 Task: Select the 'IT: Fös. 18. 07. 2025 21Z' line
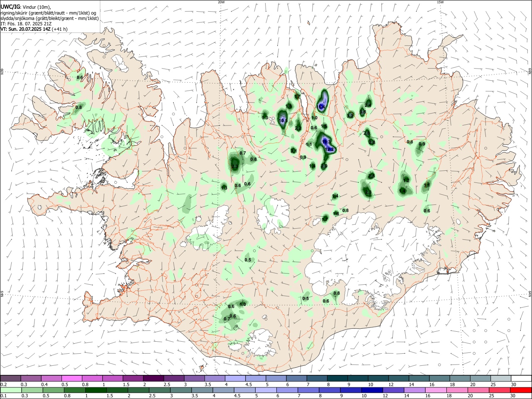(25, 24)
